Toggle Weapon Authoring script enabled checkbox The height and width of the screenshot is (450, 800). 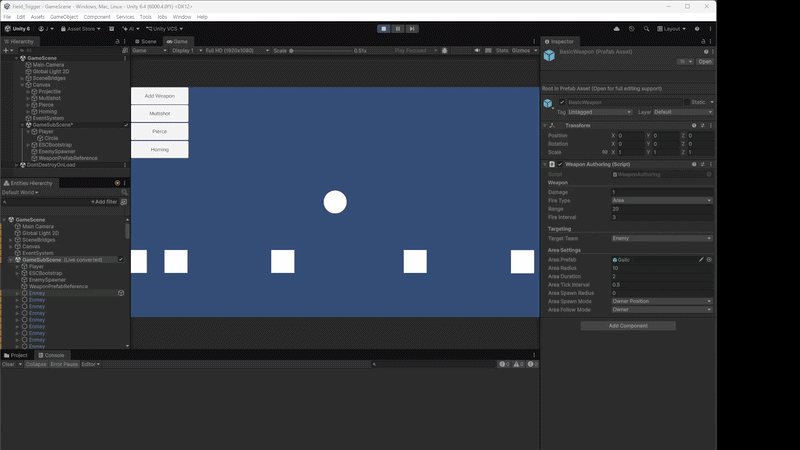(x=560, y=164)
